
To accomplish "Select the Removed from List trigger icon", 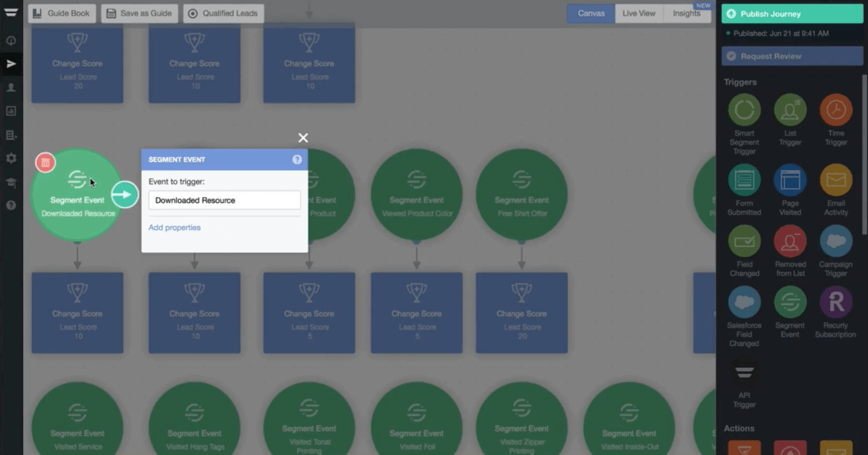I will tap(790, 241).
